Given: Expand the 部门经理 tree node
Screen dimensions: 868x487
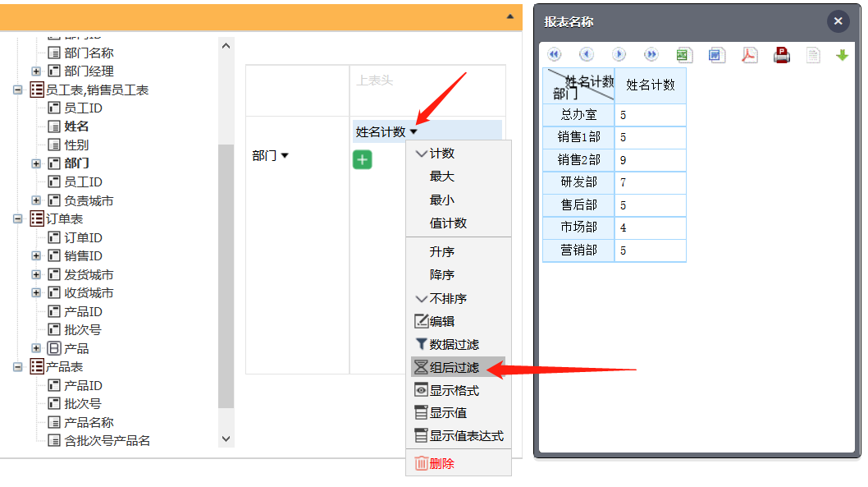Looking at the screenshot, I should pyautogui.click(x=36, y=71).
